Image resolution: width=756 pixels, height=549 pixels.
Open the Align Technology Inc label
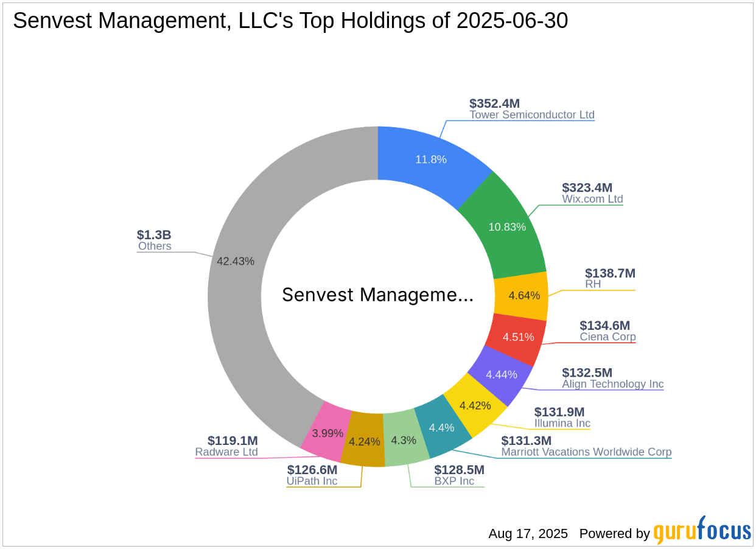pyautogui.click(x=612, y=384)
